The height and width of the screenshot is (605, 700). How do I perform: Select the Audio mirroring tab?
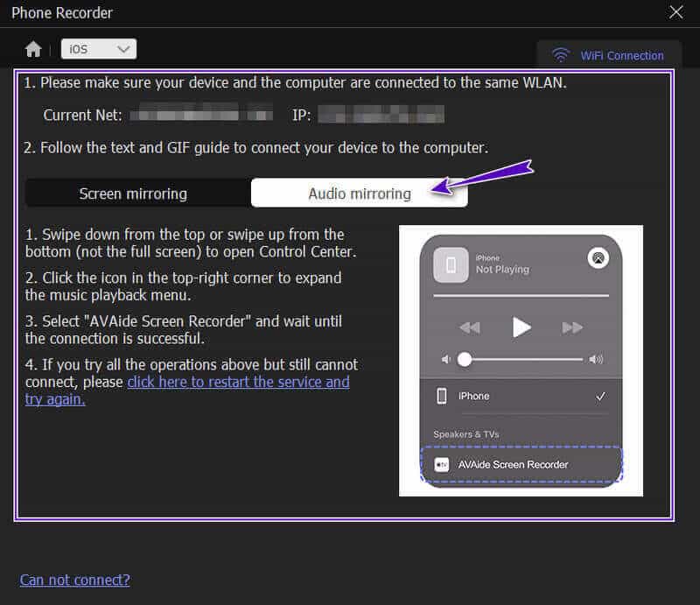coord(360,193)
